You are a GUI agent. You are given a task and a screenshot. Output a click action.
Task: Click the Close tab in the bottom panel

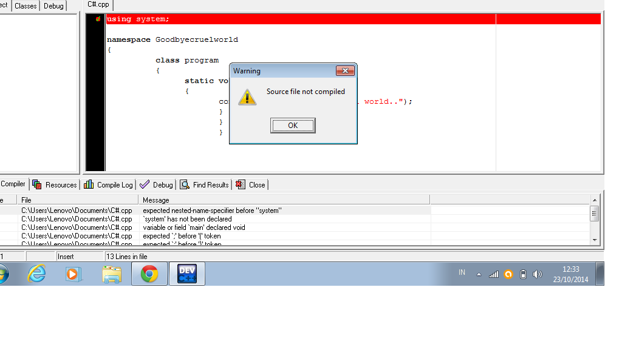click(251, 184)
